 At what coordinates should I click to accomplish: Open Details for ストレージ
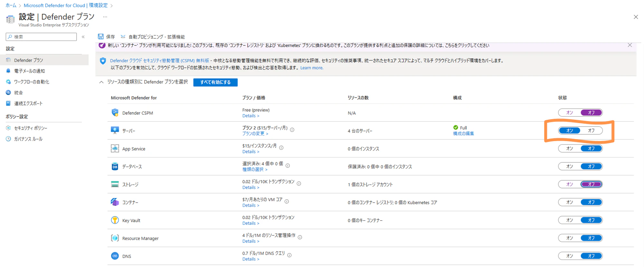[x=251, y=187]
